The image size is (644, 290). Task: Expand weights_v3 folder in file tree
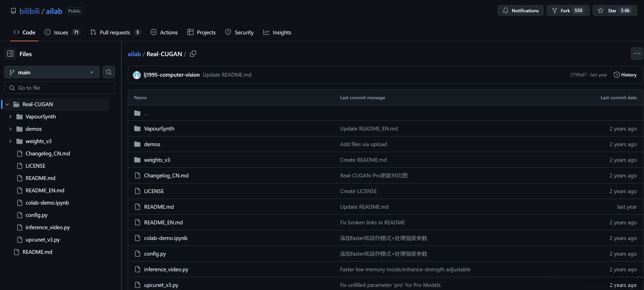10,141
